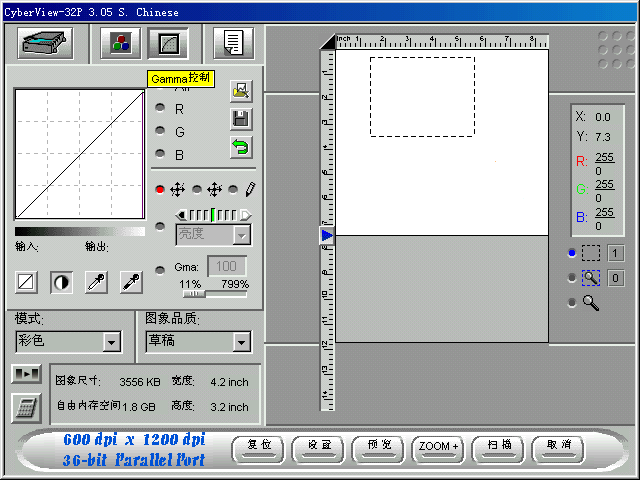Pick the first eyedropper tool
This screenshot has height=480, width=640.
pyautogui.click(x=96, y=282)
